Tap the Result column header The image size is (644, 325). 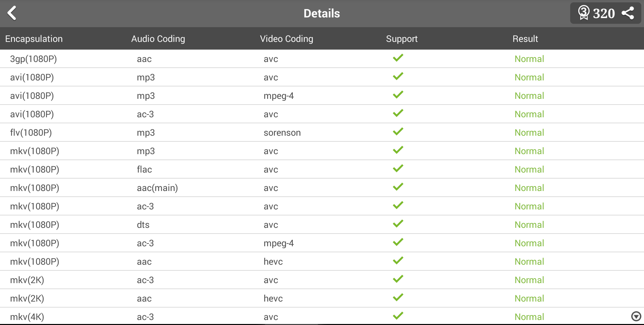pyautogui.click(x=525, y=39)
